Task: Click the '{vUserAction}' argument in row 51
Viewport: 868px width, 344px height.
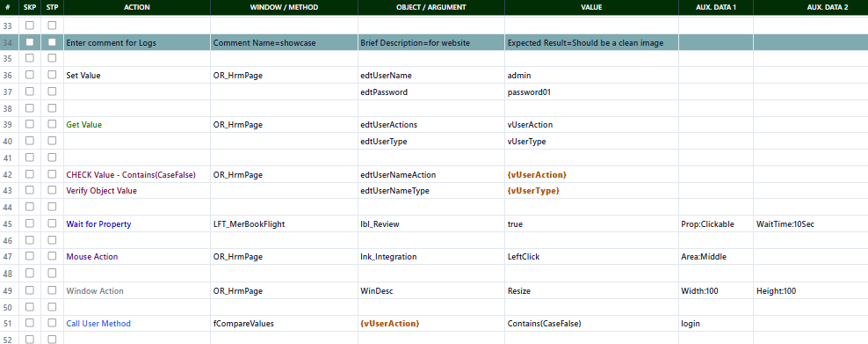Action: (431, 323)
